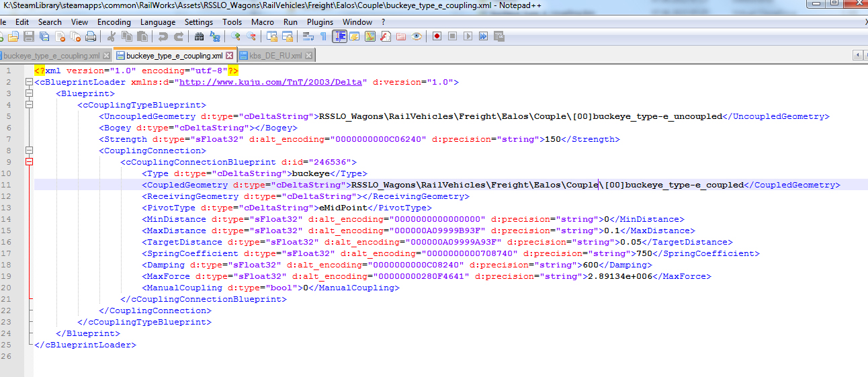Start macro recording with the red record icon

[x=437, y=36]
